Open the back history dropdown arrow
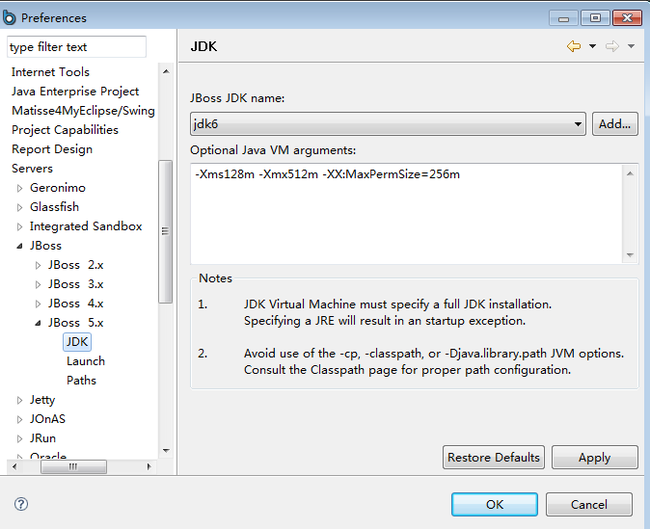 coord(593,46)
